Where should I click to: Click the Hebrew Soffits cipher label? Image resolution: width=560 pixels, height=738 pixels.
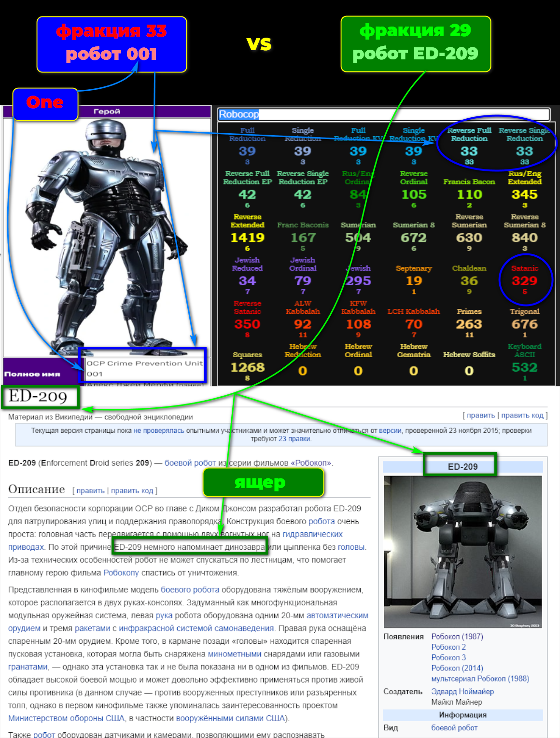(x=469, y=355)
